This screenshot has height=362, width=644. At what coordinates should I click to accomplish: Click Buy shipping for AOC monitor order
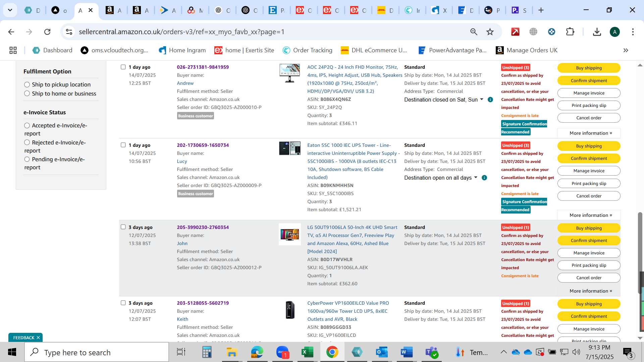pos(589,68)
